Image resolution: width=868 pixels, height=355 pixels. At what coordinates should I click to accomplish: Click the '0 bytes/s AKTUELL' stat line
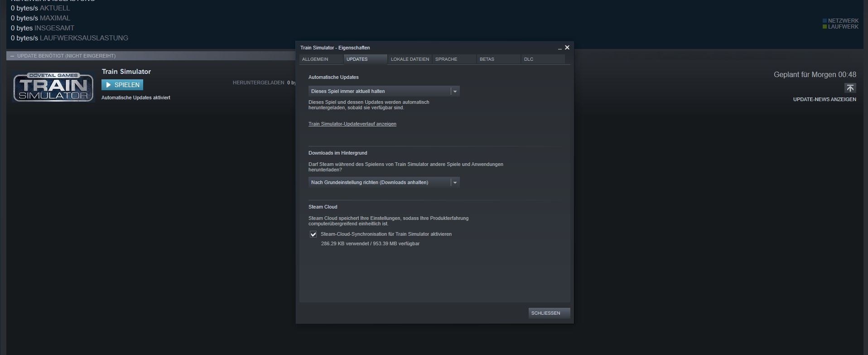tap(40, 8)
